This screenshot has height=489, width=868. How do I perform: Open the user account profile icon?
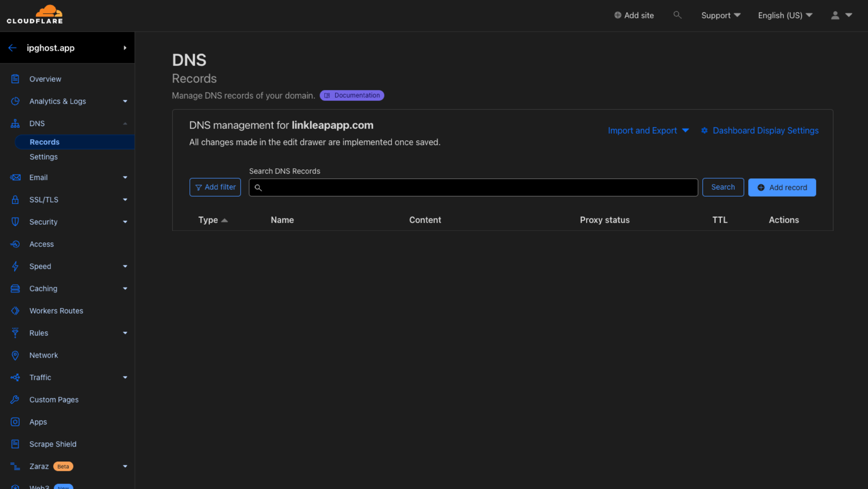click(835, 15)
